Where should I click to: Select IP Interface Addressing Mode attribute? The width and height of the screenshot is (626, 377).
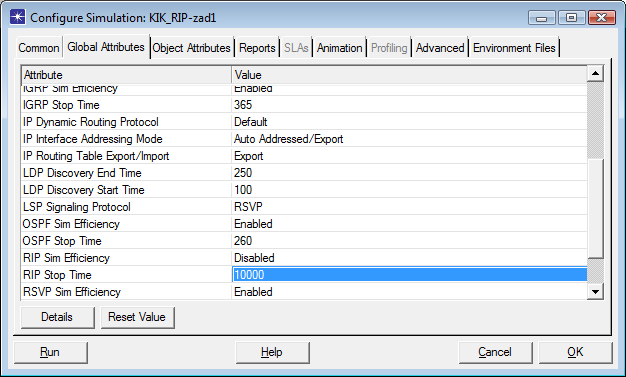[x=126, y=139]
